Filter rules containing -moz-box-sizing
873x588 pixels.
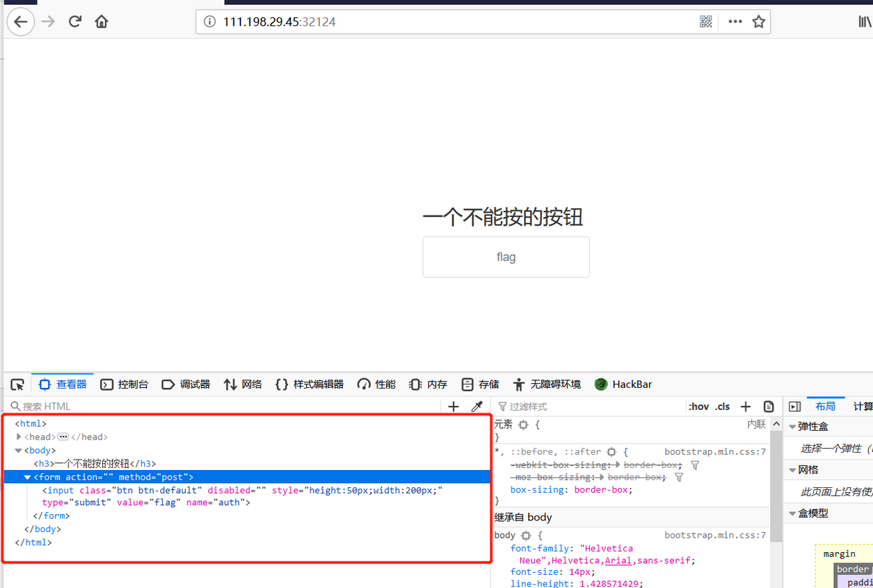point(679,478)
